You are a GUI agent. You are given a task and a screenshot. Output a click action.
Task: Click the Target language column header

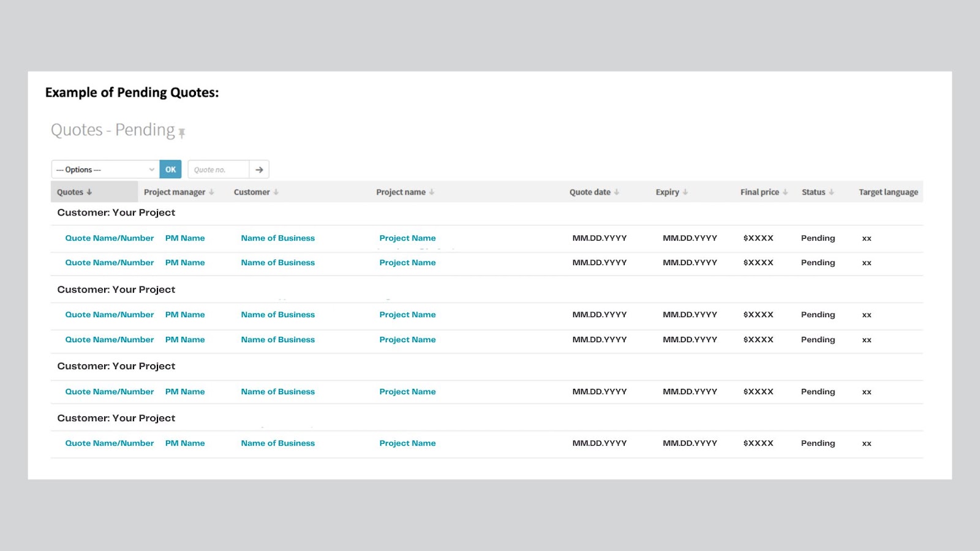[888, 192]
